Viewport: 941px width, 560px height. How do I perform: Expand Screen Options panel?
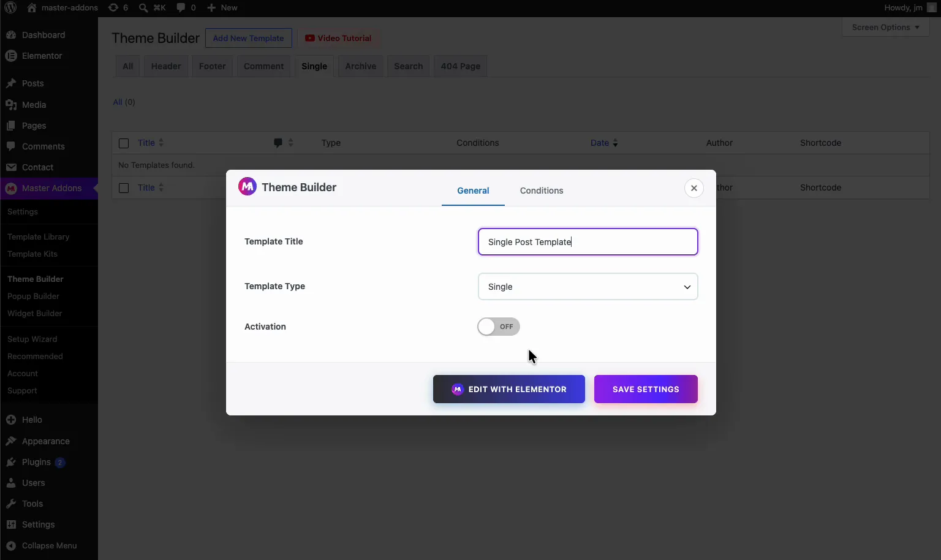(x=885, y=28)
